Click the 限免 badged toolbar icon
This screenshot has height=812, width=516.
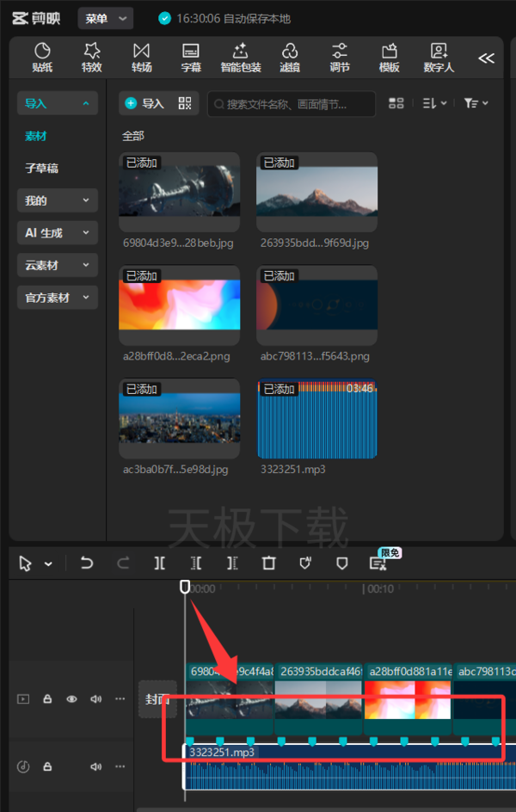point(378,563)
